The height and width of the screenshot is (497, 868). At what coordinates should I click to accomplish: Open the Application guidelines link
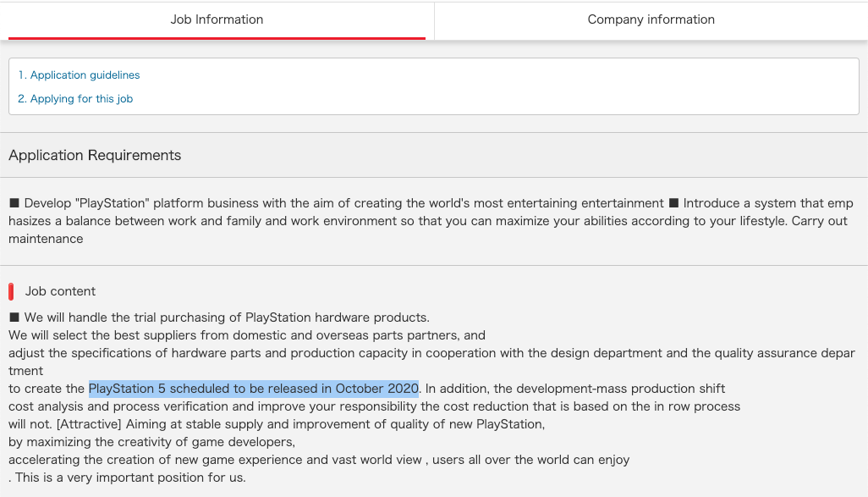pos(80,75)
